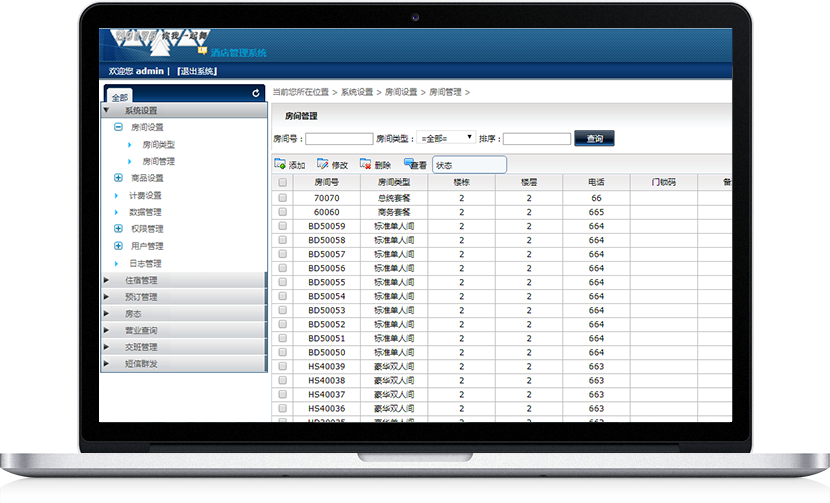Click the 修改 (edit) room icon

click(323, 165)
